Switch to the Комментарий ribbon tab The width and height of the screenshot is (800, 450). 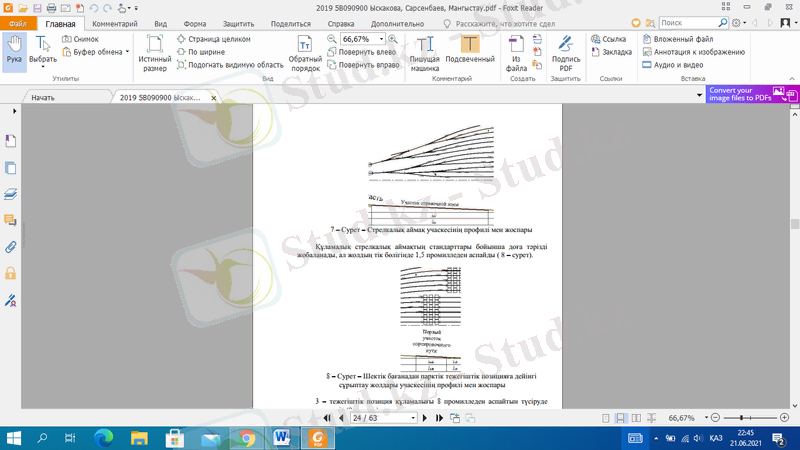coord(115,23)
